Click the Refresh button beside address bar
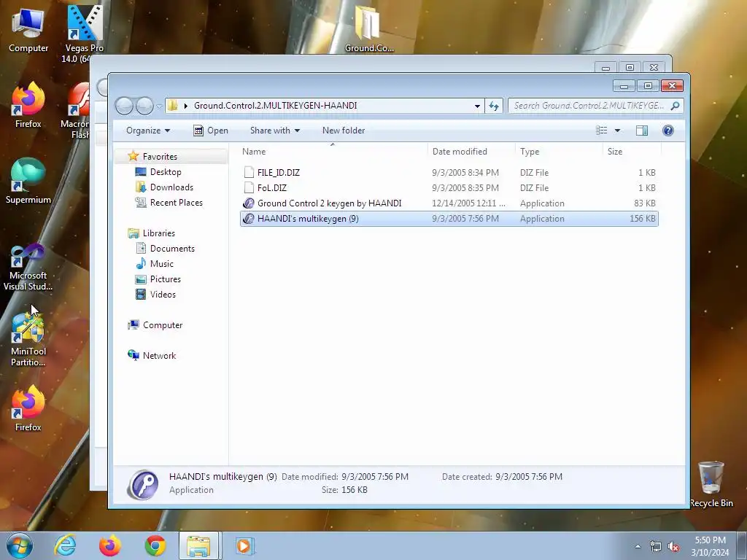The width and height of the screenshot is (747, 560). pyautogui.click(x=494, y=106)
